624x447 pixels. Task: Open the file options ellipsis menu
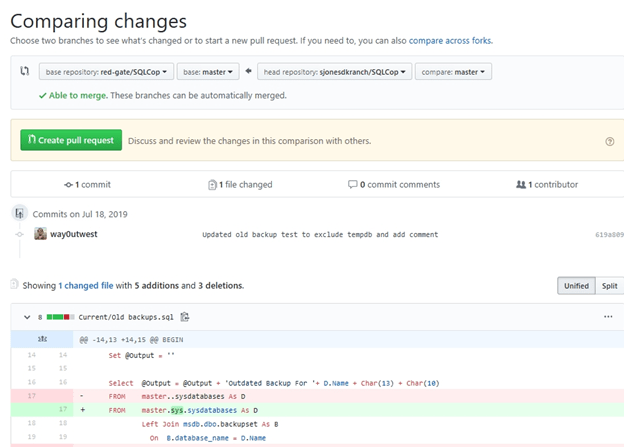(x=607, y=317)
